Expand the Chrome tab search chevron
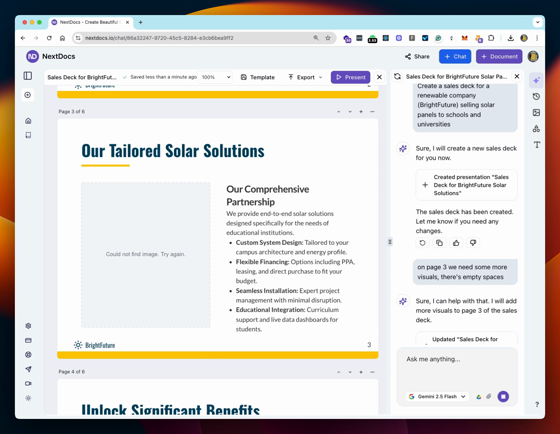Screen dimensions: 560x434 tap(538, 22)
